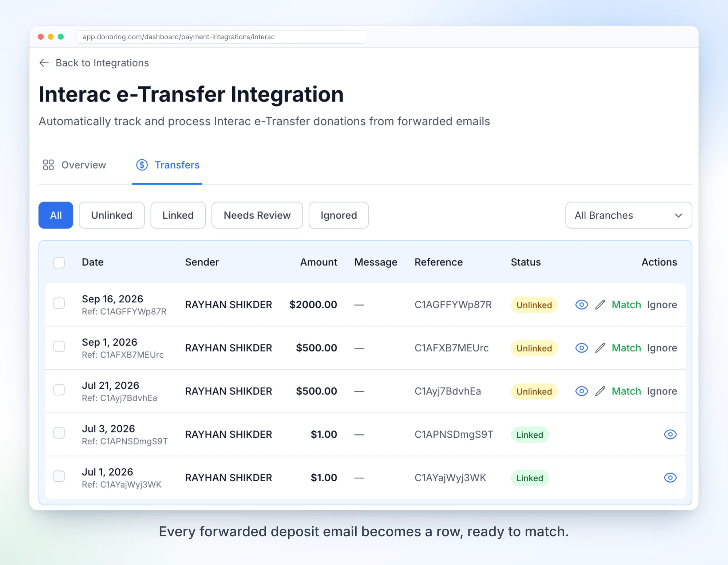Click the Unlinked badge for Sep 16 row
The height and width of the screenshot is (565, 728).
[534, 305]
